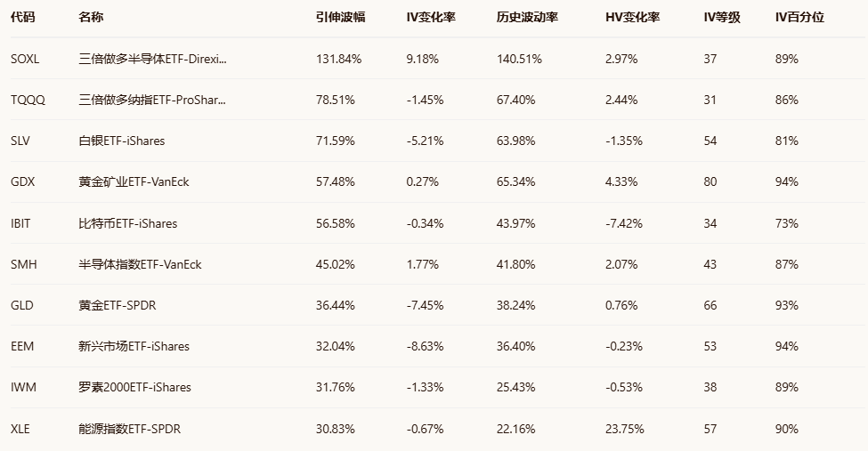Open 半导体指数ETF-VanEck entry
Screen dimensions: 868x451
click(x=140, y=264)
